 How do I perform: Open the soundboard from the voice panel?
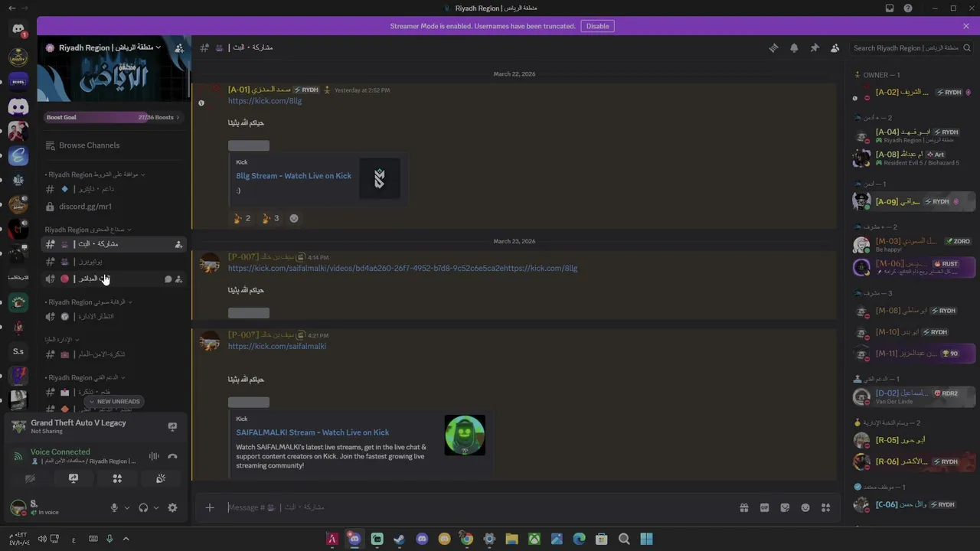click(161, 478)
